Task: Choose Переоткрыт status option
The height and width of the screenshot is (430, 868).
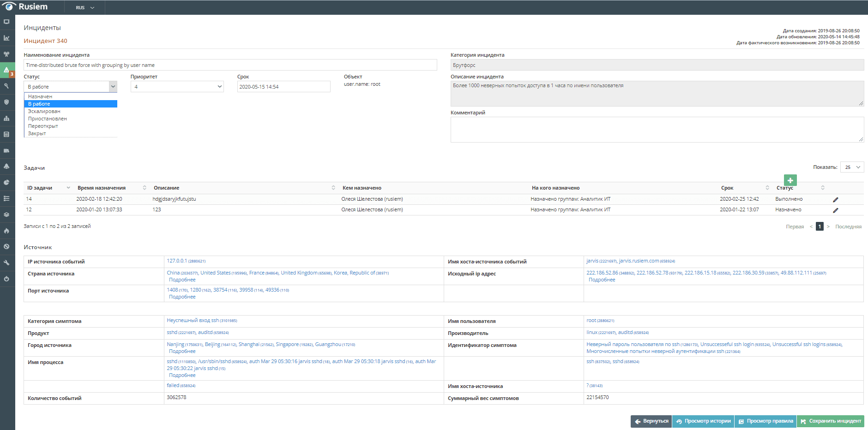Action: pos(71,126)
